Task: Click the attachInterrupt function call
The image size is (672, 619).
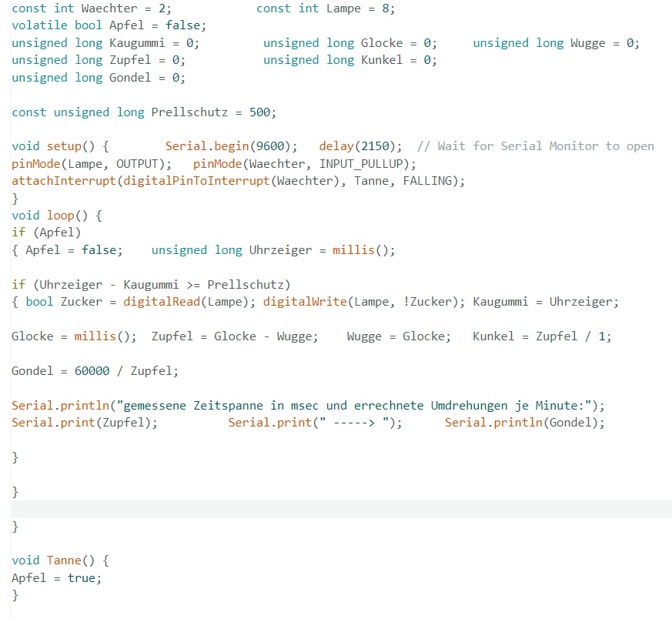Action: click(x=239, y=182)
